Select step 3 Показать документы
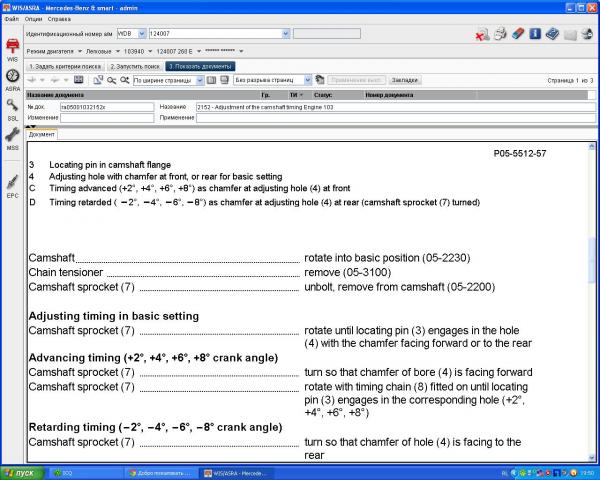The width and height of the screenshot is (600, 480). [x=200, y=66]
